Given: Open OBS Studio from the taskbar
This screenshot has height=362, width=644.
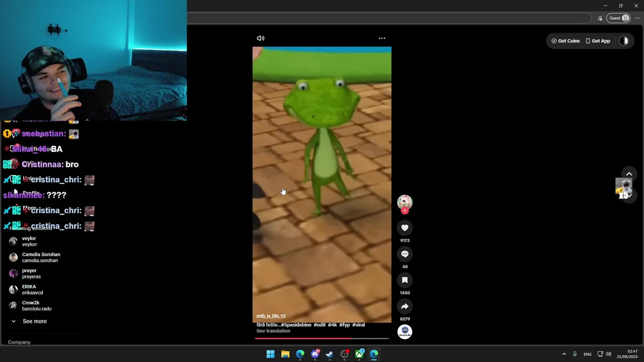Looking at the screenshot, I should click(345, 354).
